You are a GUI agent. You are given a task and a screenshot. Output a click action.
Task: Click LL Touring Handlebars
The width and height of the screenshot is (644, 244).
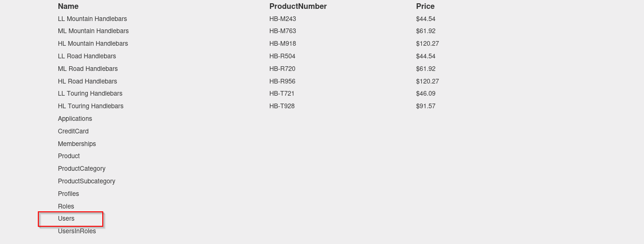point(90,93)
